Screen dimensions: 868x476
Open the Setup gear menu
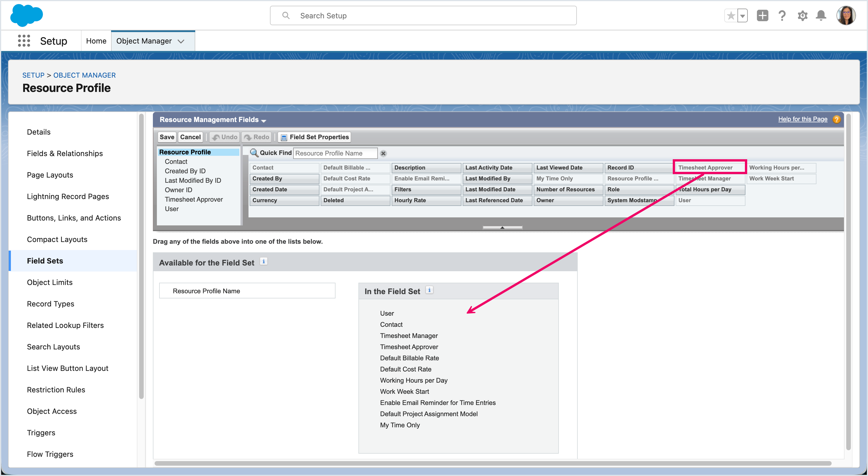(802, 16)
